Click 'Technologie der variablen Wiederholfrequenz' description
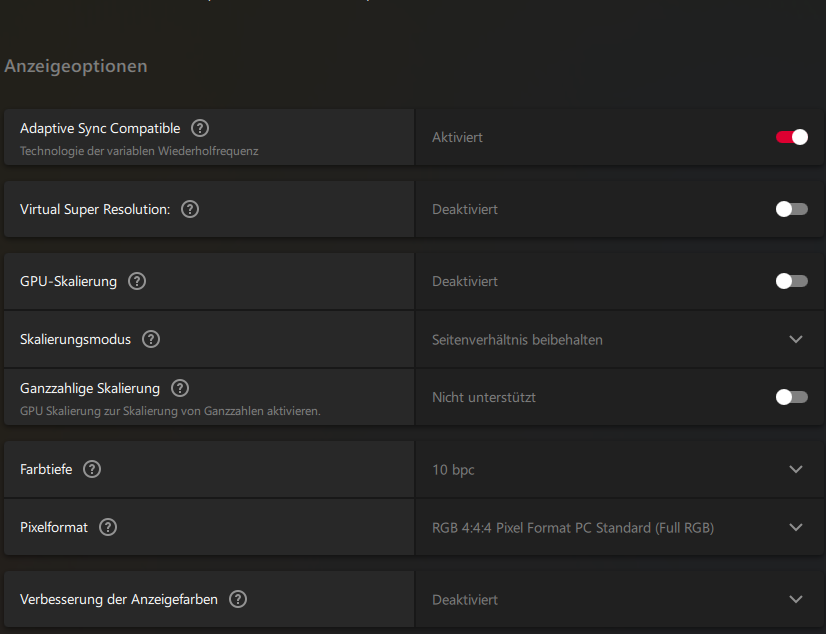This screenshot has height=634, width=826. [x=139, y=152]
